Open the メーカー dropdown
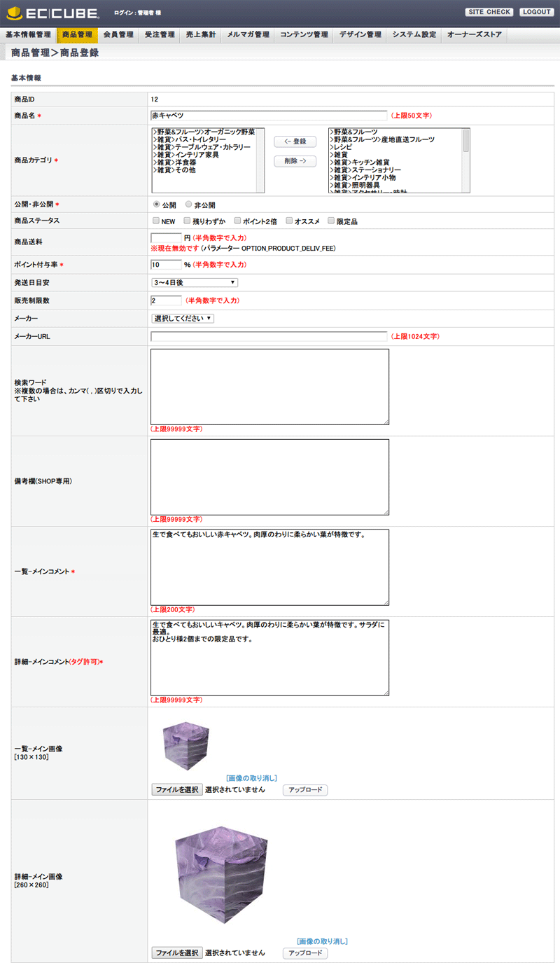The width and height of the screenshot is (560, 963). pyautogui.click(x=183, y=319)
